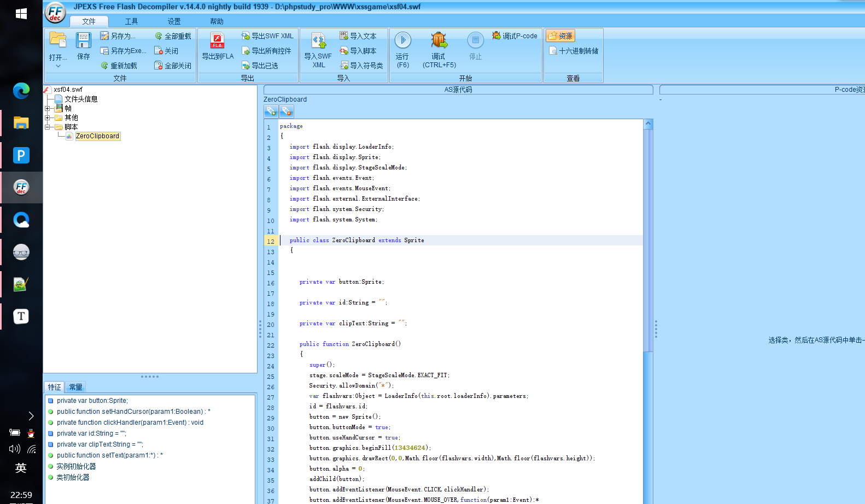The height and width of the screenshot is (504, 865).
Task: Open the blue P app in taskbar
Action: (21, 155)
